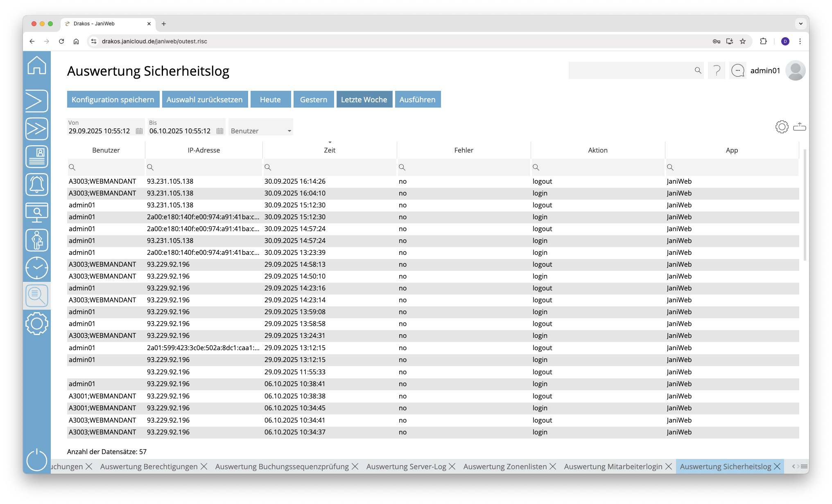Switch to Auswertung Zonenlisten tab
Viewport: 832px width, 504px height.
pos(504,466)
